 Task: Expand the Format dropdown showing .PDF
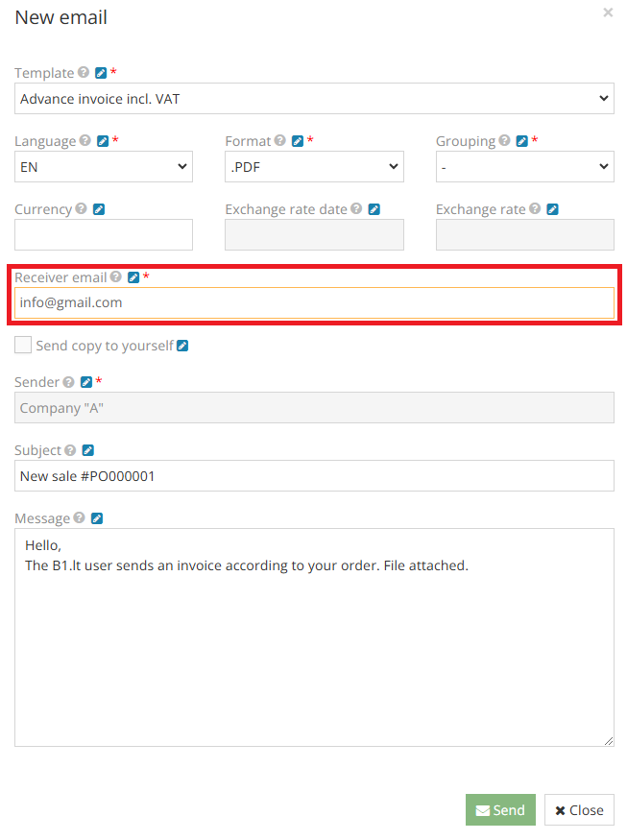(x=314, y=166)
